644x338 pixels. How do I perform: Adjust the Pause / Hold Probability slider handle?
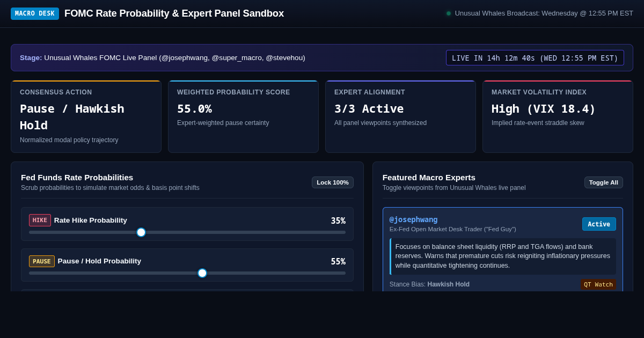202,273
